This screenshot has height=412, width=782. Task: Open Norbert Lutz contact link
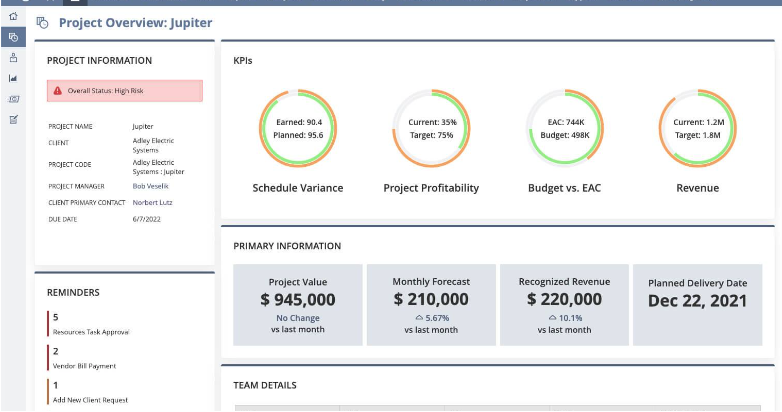(x=153, y=202)
